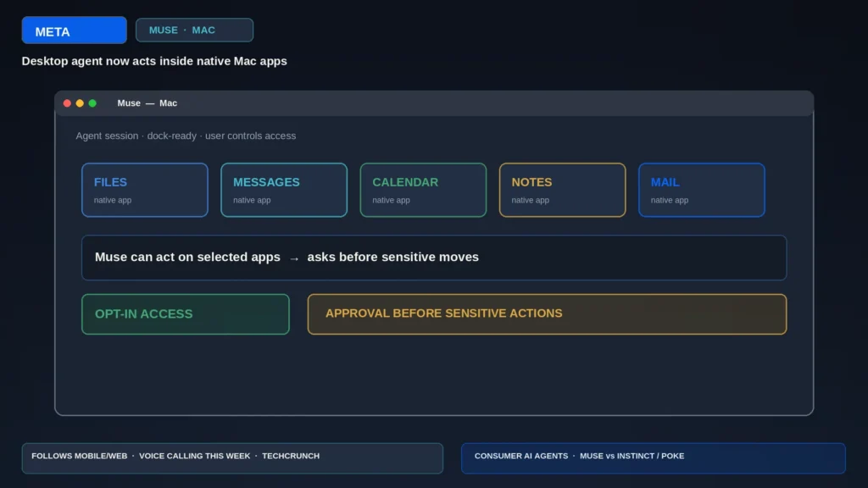Image resolution: width=868 pixels, height=488 pixels.
Task: Open the MAIL native app card
Action: 701,190
